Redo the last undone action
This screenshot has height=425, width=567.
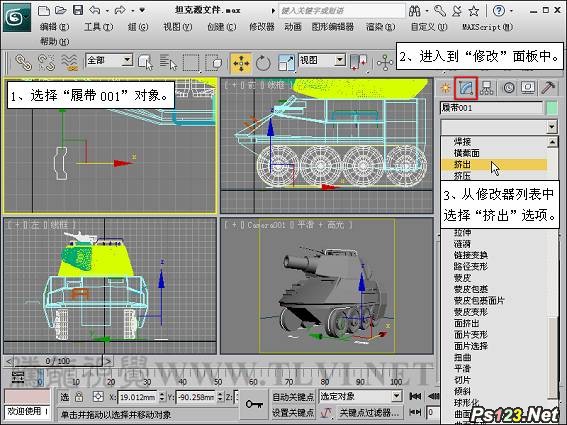pos(120,10)
